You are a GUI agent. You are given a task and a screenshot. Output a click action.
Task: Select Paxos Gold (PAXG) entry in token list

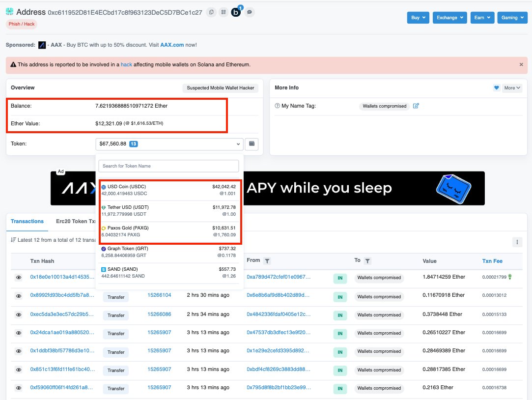168,231
